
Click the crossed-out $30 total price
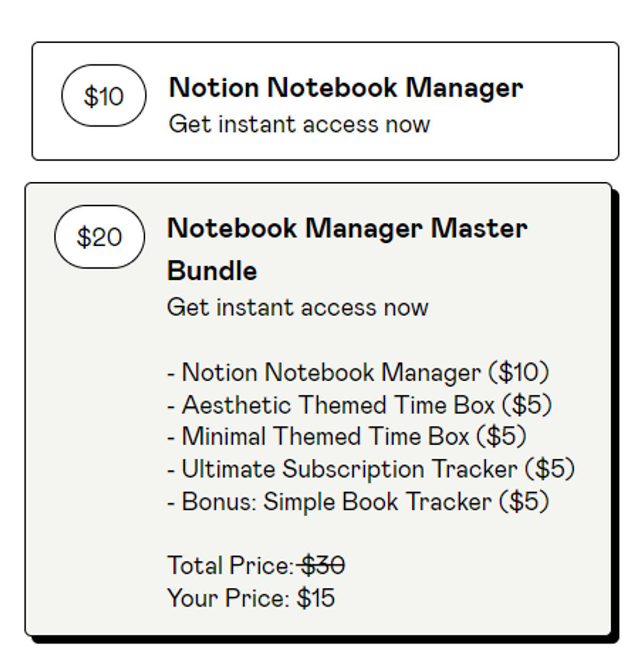[323, 565]
